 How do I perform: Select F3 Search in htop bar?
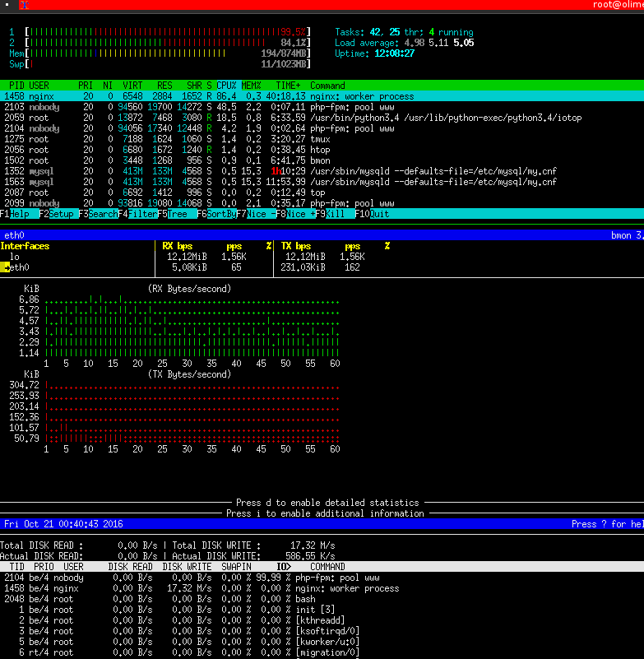click(x=99, y=214)
